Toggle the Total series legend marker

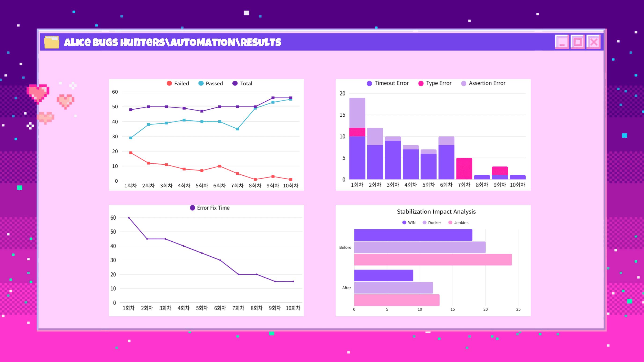pos(235,83)
